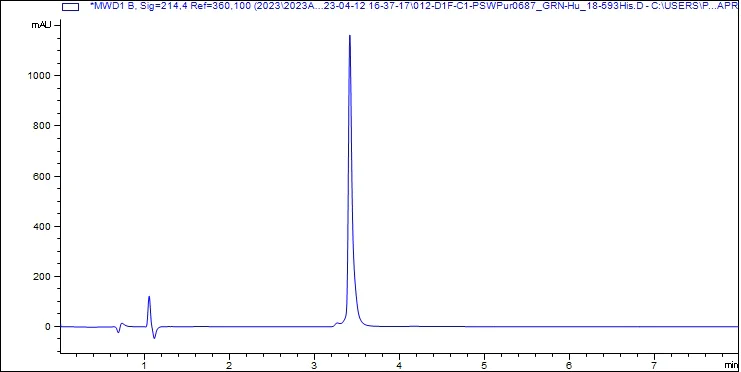Image resolution: width=741 pixels, height=372 pixels.
Task: Click the x-axis tick label 7
Action: 654,365
